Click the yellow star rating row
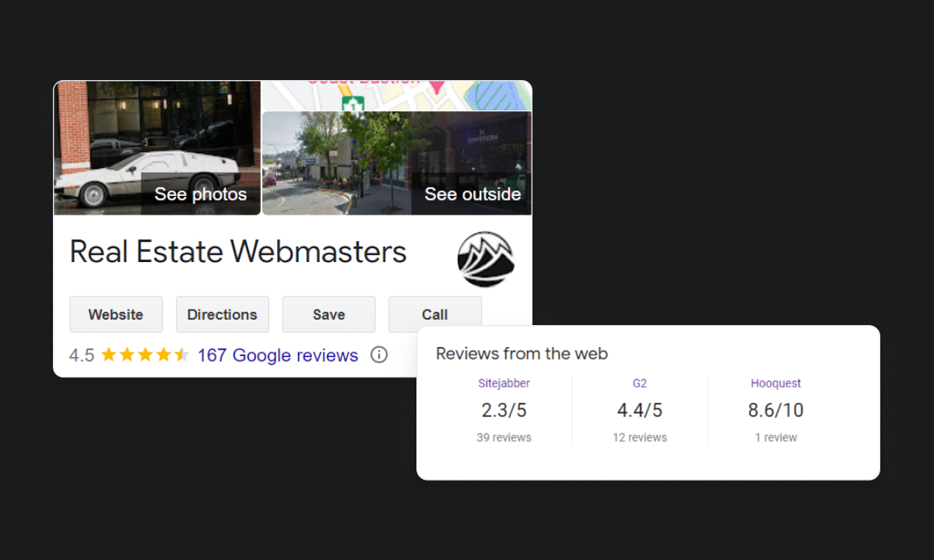Screen dimensions: 934x560 (x=145, y=355)
